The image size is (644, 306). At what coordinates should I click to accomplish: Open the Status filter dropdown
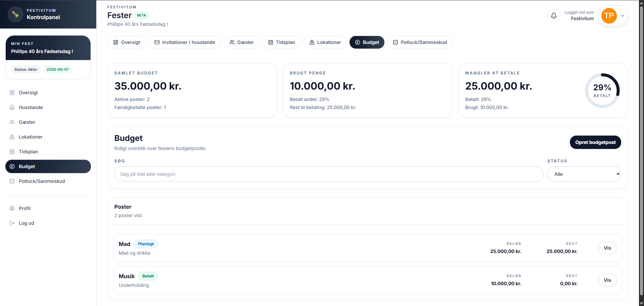584,174
